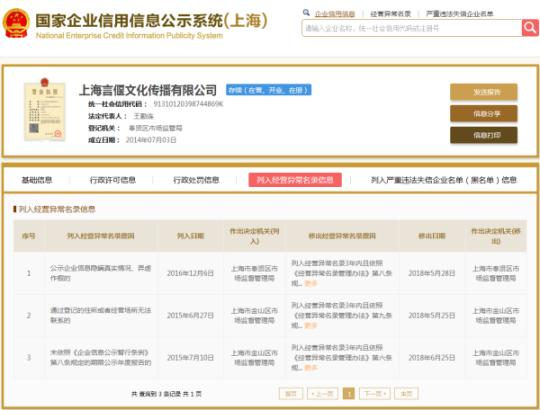540x410 pixels.
Task: Click the 法定代表人 name
Action: [x=143, y=116]
